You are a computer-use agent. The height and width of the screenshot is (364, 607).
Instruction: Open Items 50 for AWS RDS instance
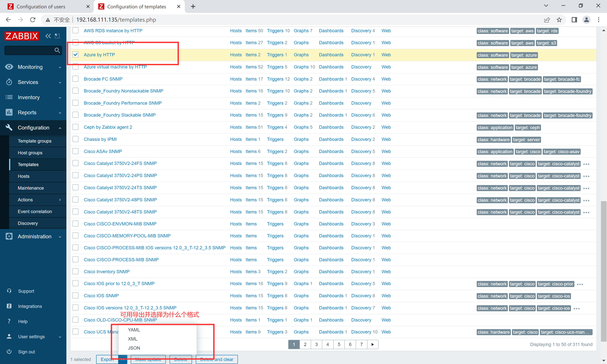coord(254,31)
